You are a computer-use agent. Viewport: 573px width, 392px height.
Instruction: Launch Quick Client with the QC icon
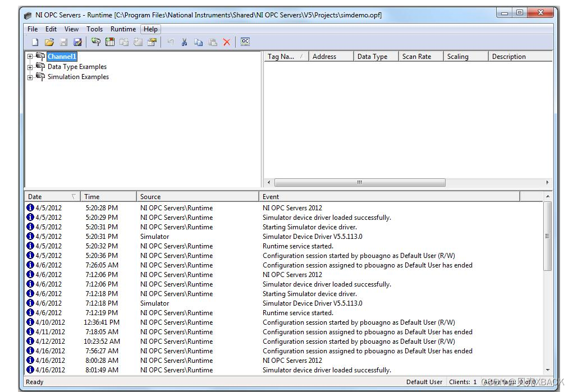click(245, 42)
